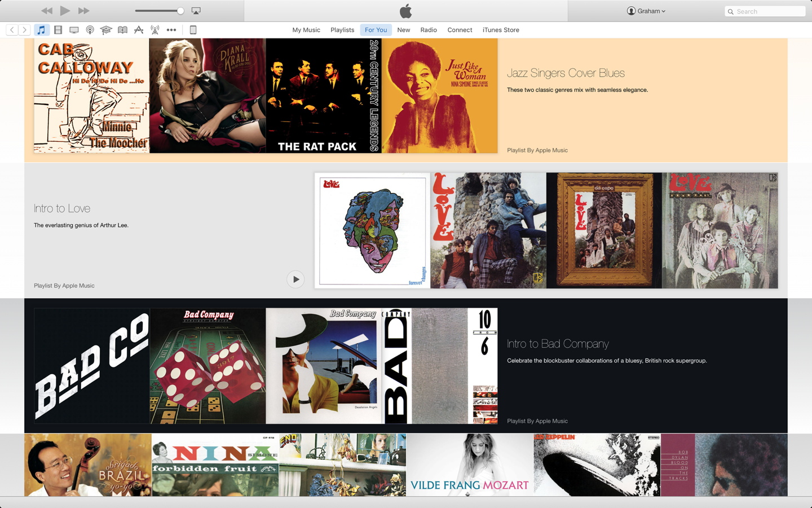Select the iPhone device icon
This screenshot has width=812, height=508.
[193, 30]
